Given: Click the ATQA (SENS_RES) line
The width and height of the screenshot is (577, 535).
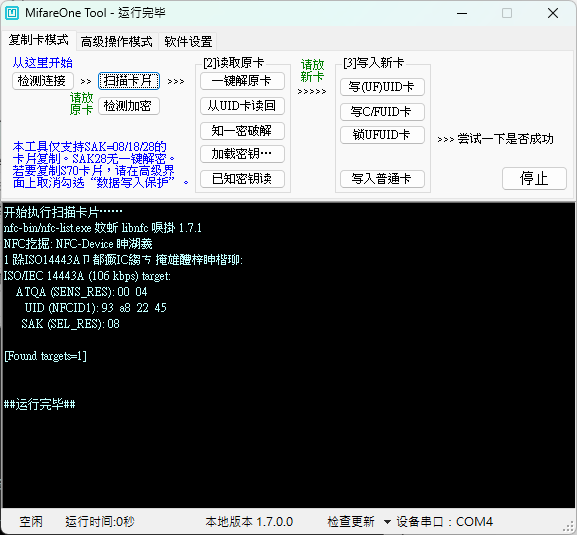Looking at the screenshot, I should point(81,292).
